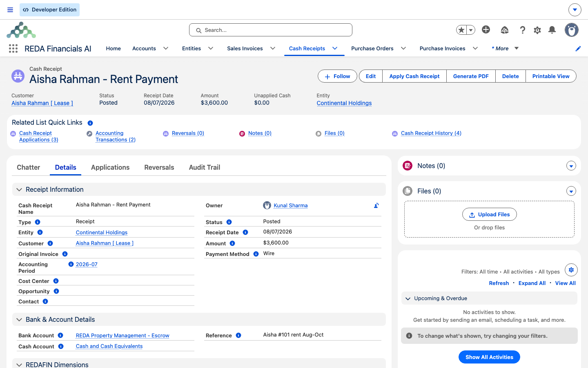Image resolution: width=588 pixels, height=368 pixels.
Task: Open the Salesforce Help question mark
Action: tap(522, 30)
